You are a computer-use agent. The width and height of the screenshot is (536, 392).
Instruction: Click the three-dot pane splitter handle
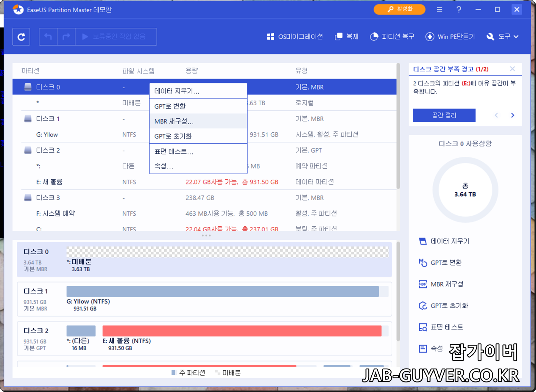(206, 236)
